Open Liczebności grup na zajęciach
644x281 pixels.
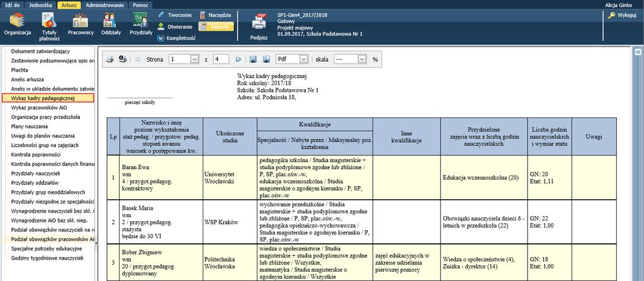(45, 145)
